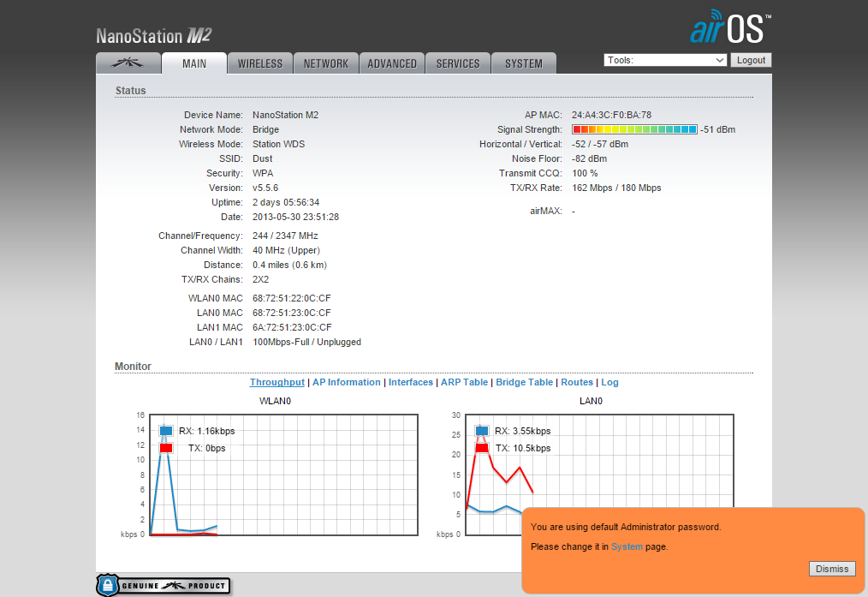Go to the Services tab

458,63
